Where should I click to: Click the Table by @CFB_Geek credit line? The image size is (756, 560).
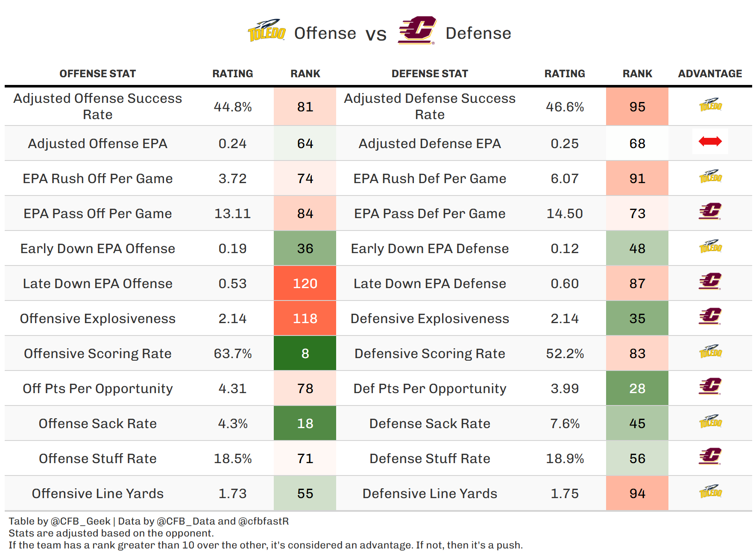[x=149, y=521]
